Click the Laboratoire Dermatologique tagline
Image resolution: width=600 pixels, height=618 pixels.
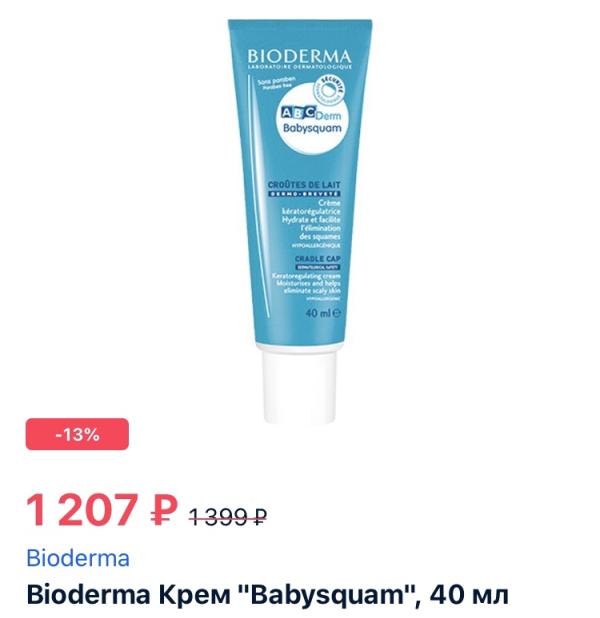tap(300, 67)
